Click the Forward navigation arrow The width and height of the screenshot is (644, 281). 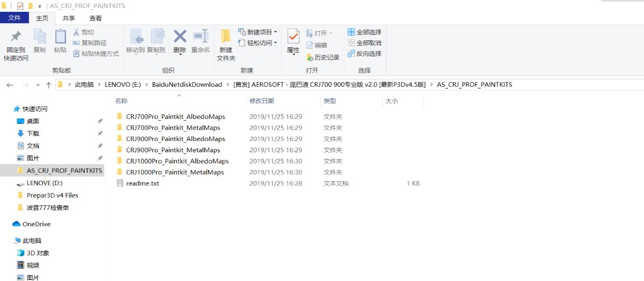coord(25,85)
